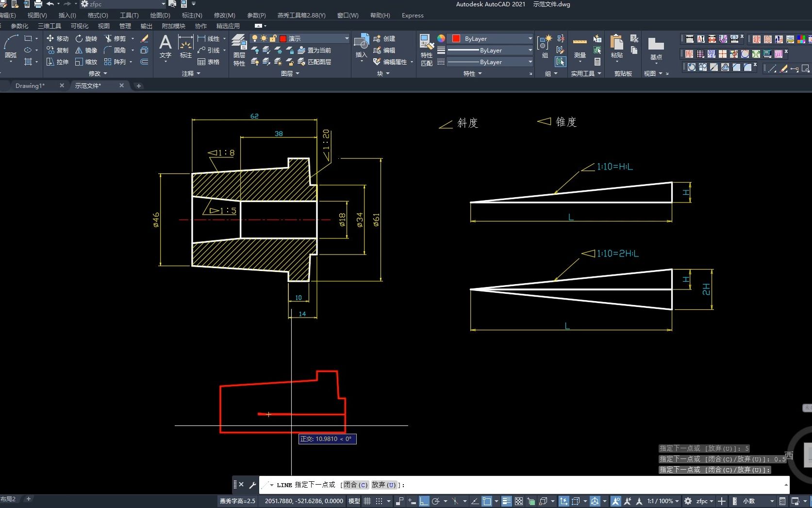This screenshot has height=508, width=812.
Task: Select the Stretch (拉伸) tool
Action: pos(58,62)
